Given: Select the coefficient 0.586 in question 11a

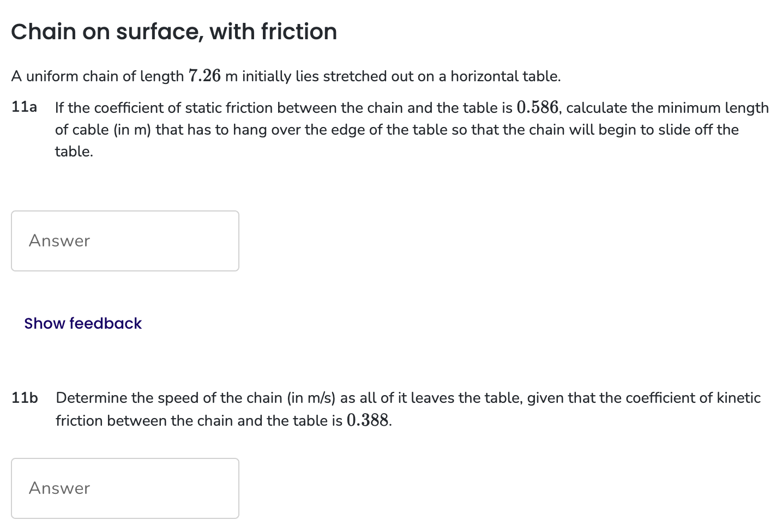Looking at the screenshot, I should (x=538, y=107).
